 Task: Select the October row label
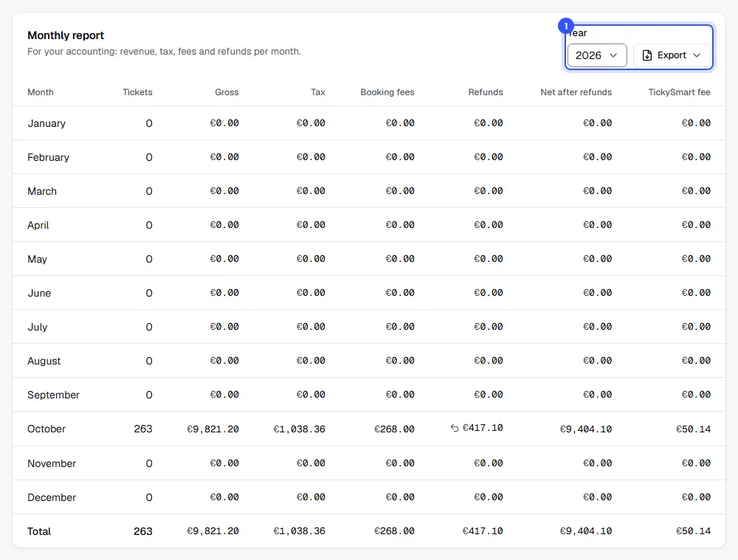[46, 429]
